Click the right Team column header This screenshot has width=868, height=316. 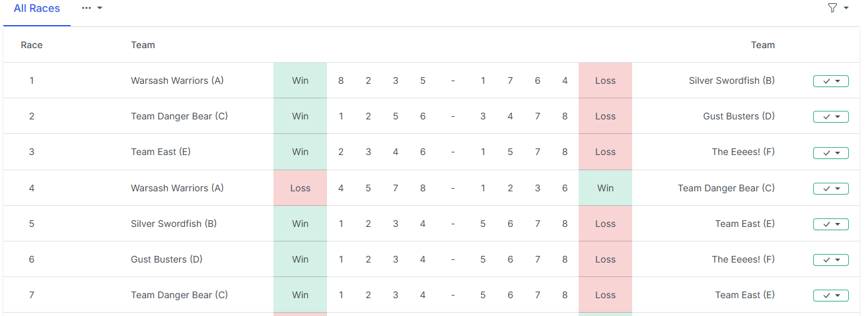(x=762, y=45)
